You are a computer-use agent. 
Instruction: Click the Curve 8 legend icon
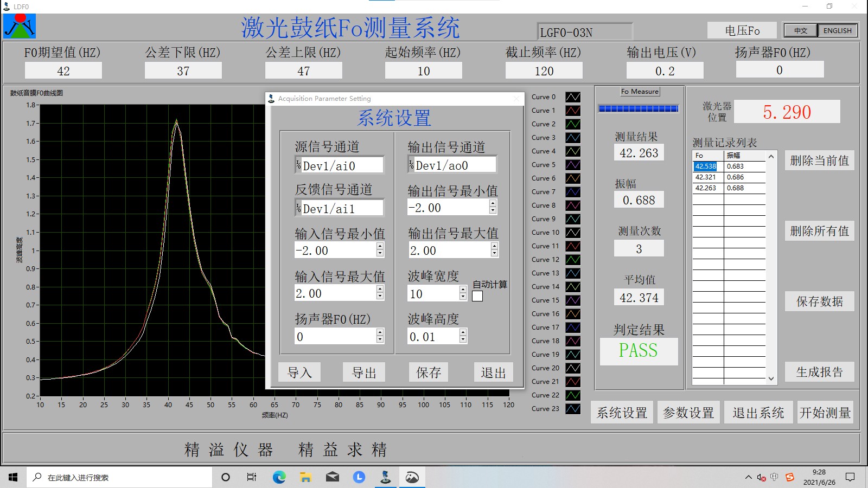pos(573,206)
